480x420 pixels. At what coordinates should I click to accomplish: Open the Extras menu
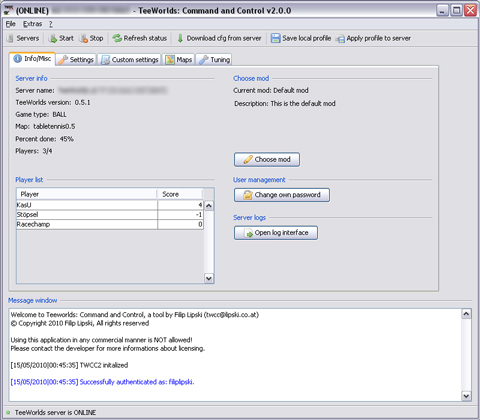click(32, 24)
